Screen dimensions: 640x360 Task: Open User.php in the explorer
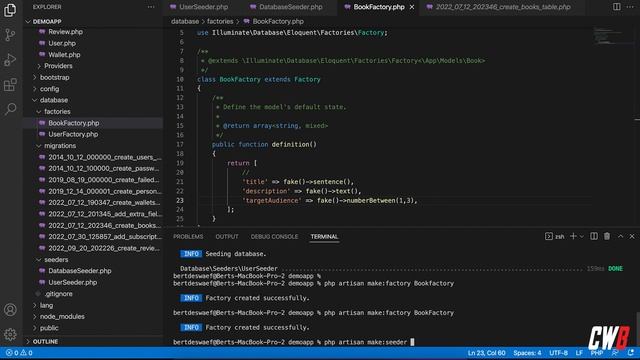pos(62,43)
